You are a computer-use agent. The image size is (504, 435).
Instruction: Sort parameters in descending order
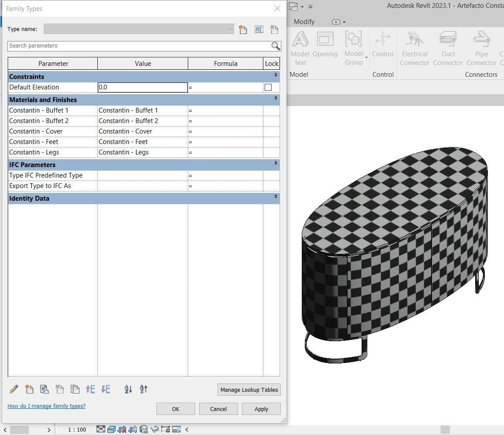[143, 389]
